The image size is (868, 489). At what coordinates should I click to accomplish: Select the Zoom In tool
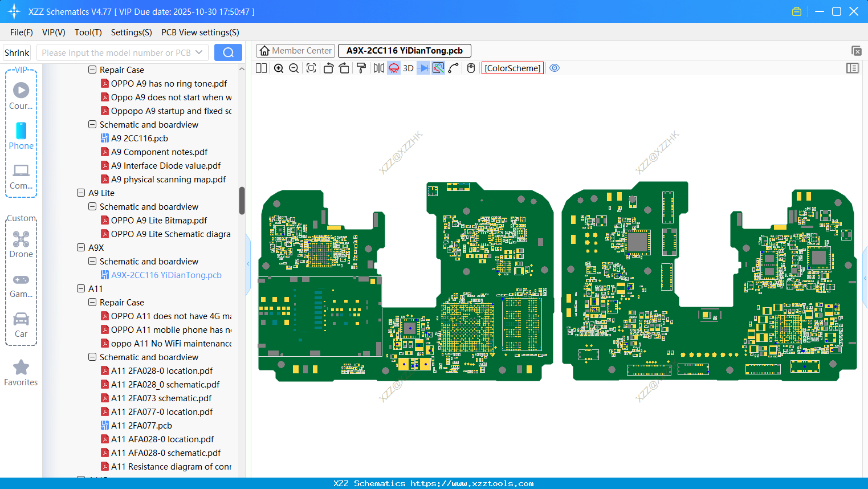pyautogui.click(x=279, y=68)
